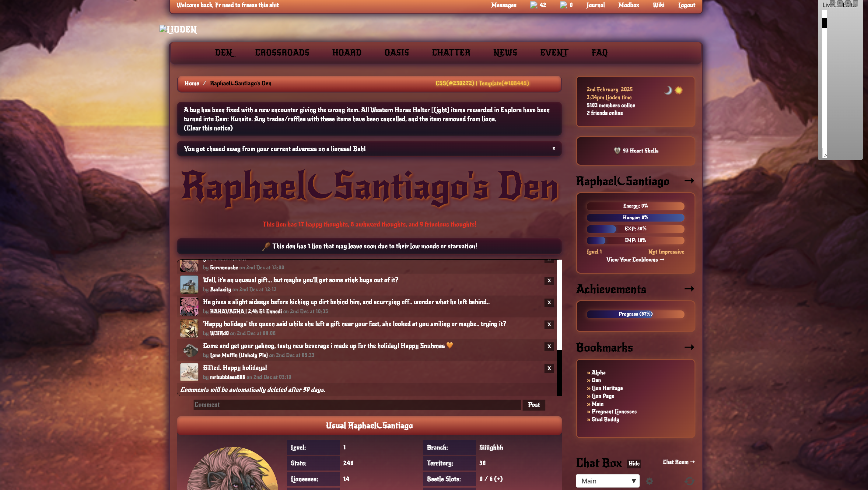The image size is (868, 490).
Task: Open the Wiki link in the top bar
Action: (658, 5)
